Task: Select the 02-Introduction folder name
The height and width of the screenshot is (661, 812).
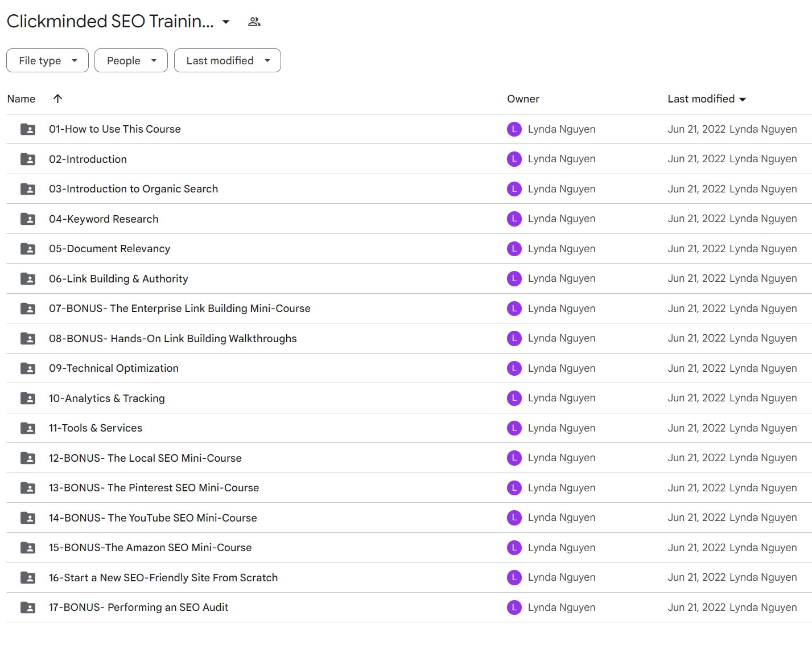Action: coord(88,159)
